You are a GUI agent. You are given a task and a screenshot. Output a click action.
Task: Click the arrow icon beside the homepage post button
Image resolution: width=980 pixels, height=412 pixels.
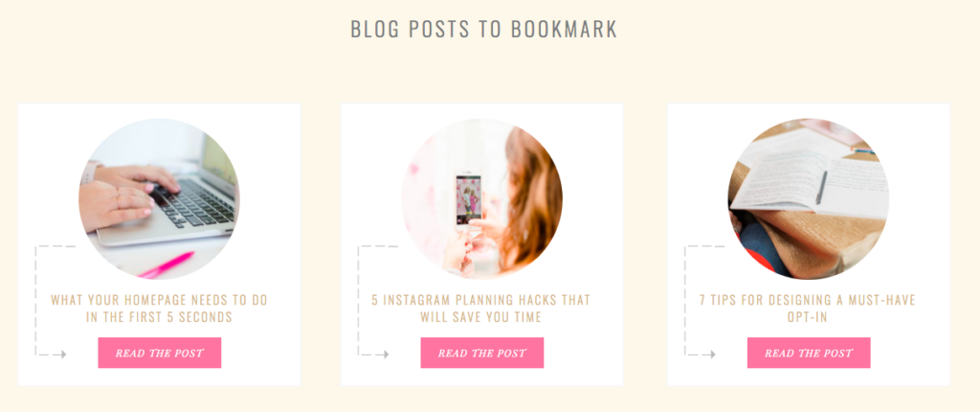[59, 355]
